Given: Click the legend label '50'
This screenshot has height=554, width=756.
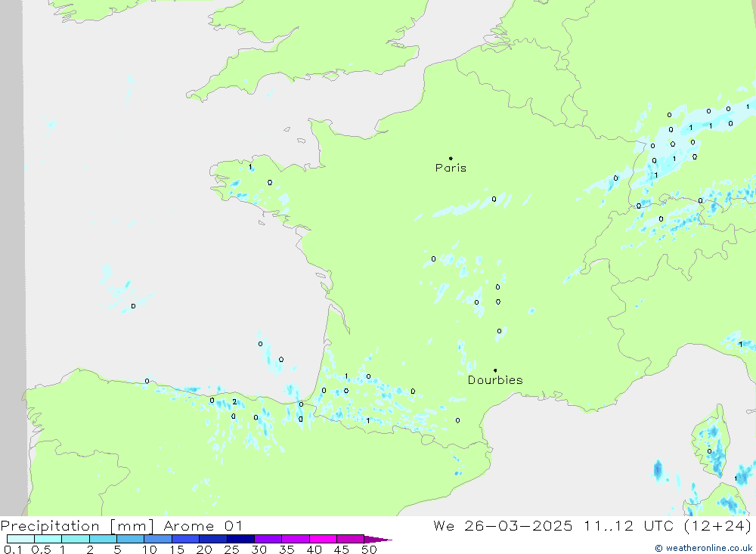Looking at the screenshot, I should [x=369, y=549].
